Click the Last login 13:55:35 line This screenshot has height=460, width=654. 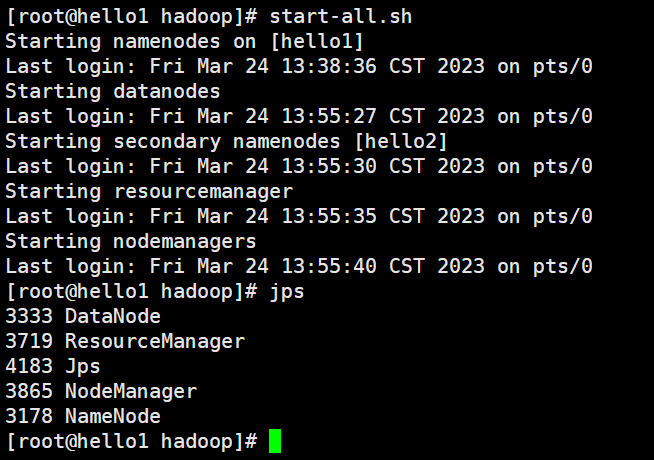click(x=299, y=217)
